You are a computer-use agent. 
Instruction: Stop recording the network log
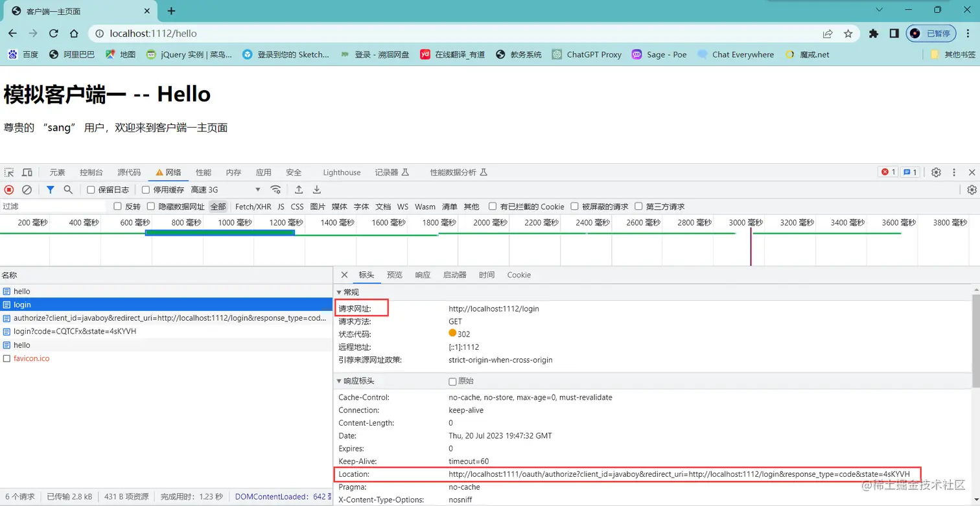(9, 190)
